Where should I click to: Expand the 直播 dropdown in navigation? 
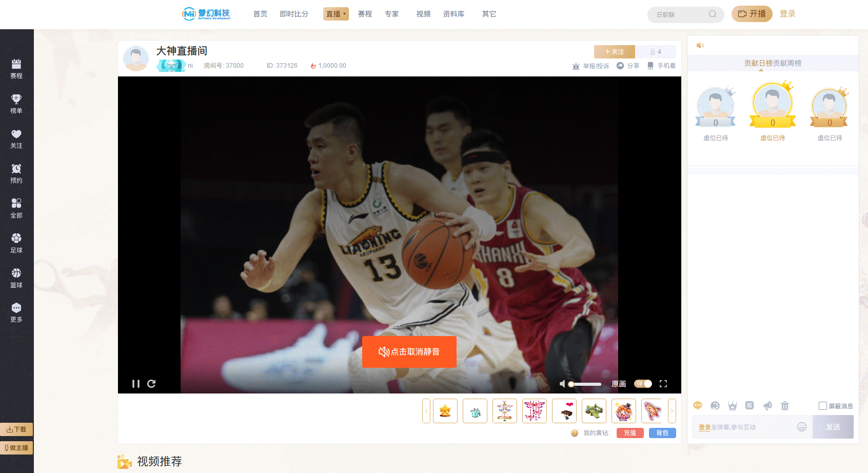tap(336, 14)
